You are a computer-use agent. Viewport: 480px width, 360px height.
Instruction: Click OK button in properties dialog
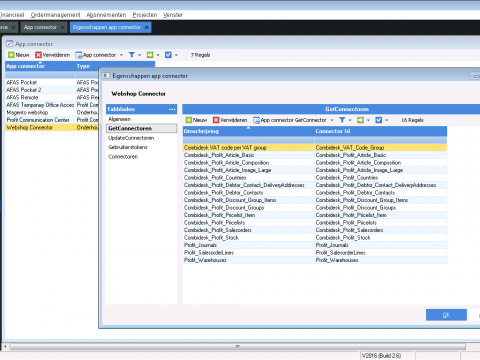[446, 315]
